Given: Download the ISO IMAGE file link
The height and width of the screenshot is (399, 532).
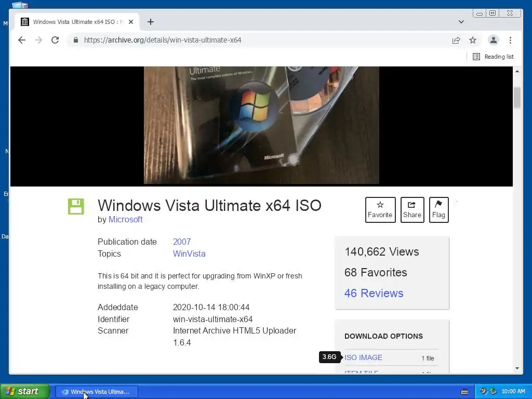Looking at the screenshot, I should coord(363,357).
